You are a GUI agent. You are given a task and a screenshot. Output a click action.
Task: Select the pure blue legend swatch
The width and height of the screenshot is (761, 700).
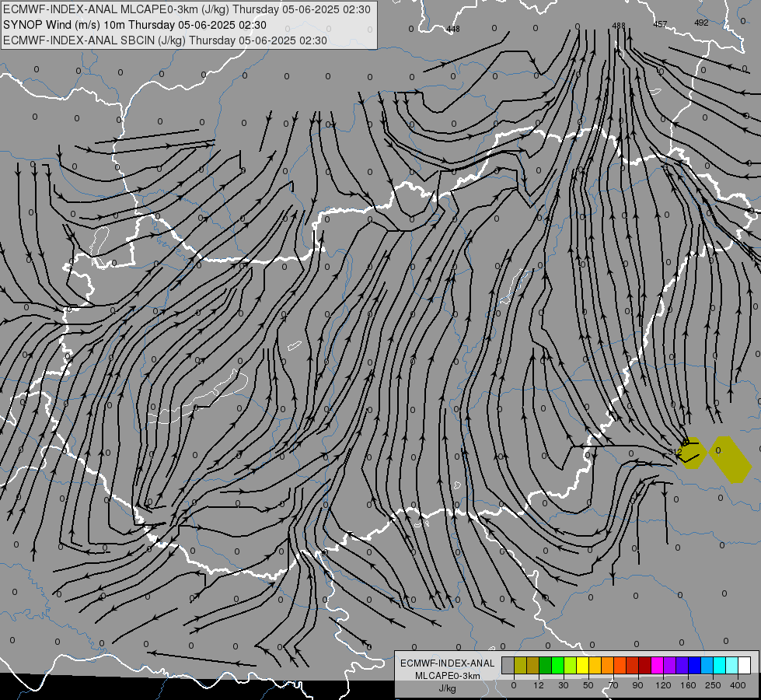coord(694,665)
